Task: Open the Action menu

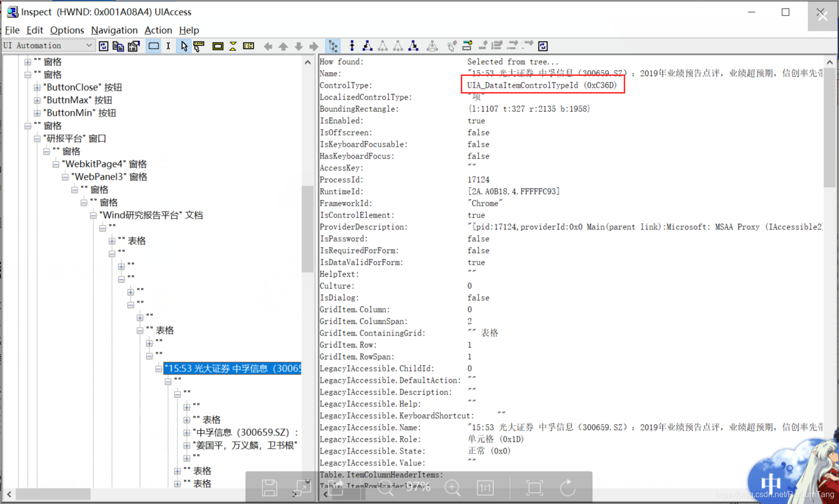Action: click(158, 30)
